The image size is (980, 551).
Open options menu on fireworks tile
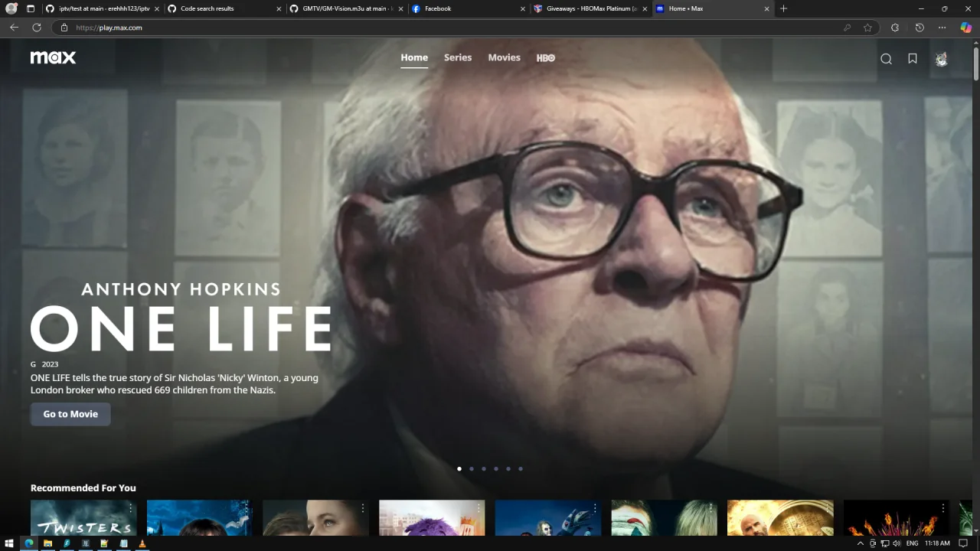pyautogui.click(x=943, y=508)
